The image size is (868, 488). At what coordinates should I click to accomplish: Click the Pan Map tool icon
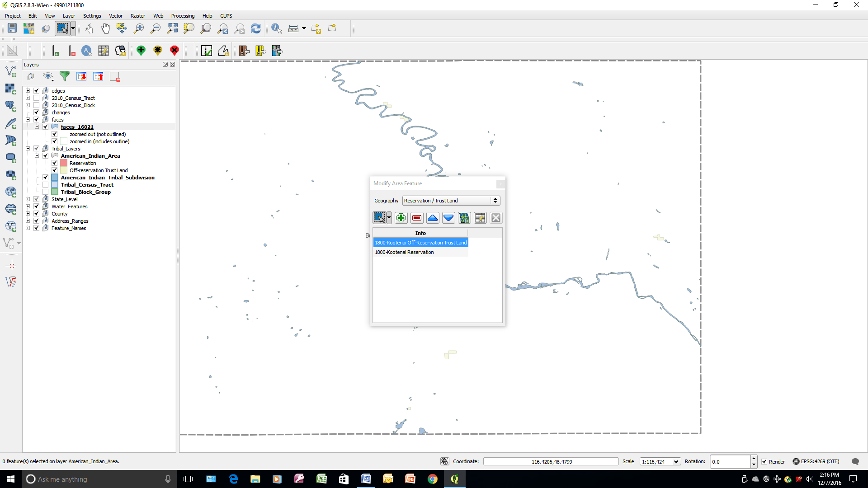(104, 28)
